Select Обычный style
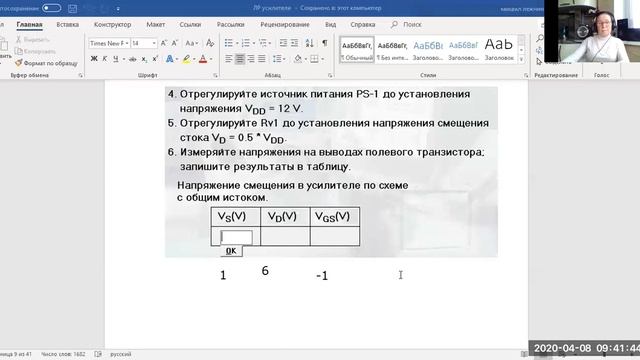The height and width of the screenshot is (360, 640). [x=357, y=50]
